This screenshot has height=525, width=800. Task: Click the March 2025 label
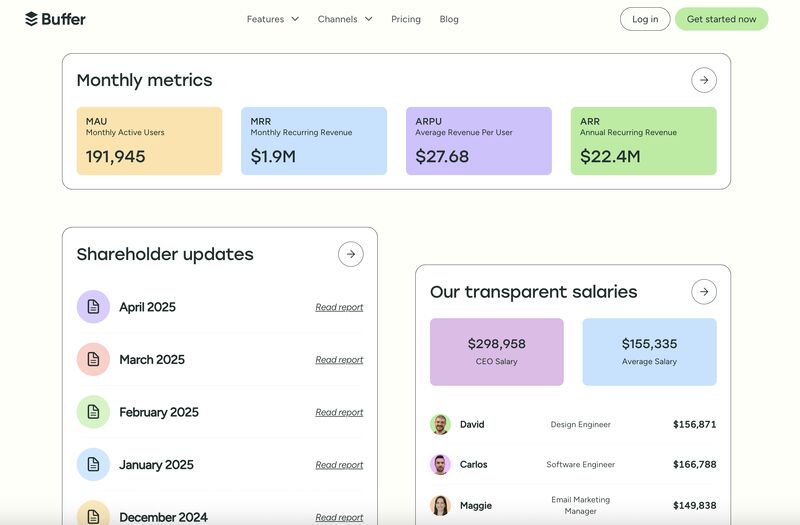152,360
